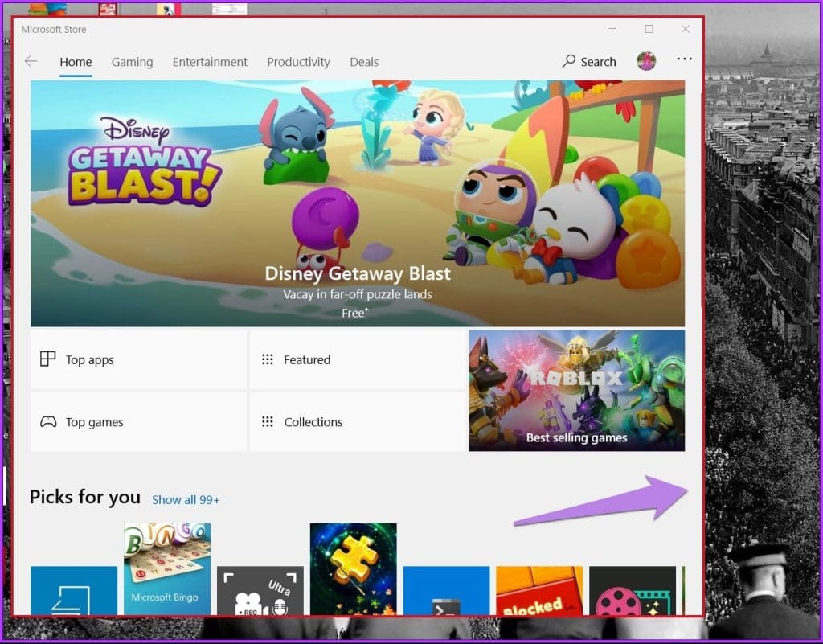Open the Entertainment tab
Screen dimensions: 823x644
(210, 62)
